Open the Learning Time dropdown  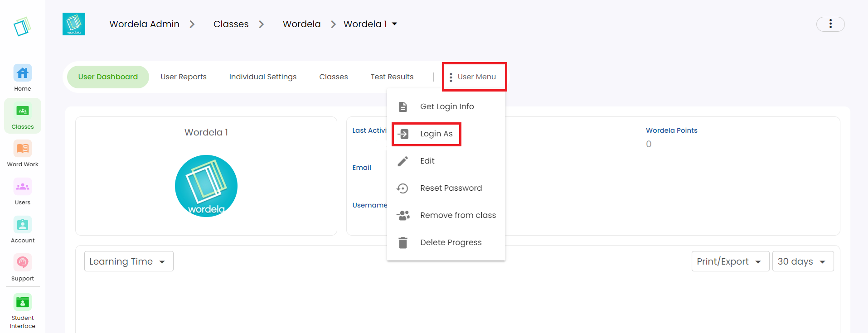pyautogui.click(x=129, y=261)
